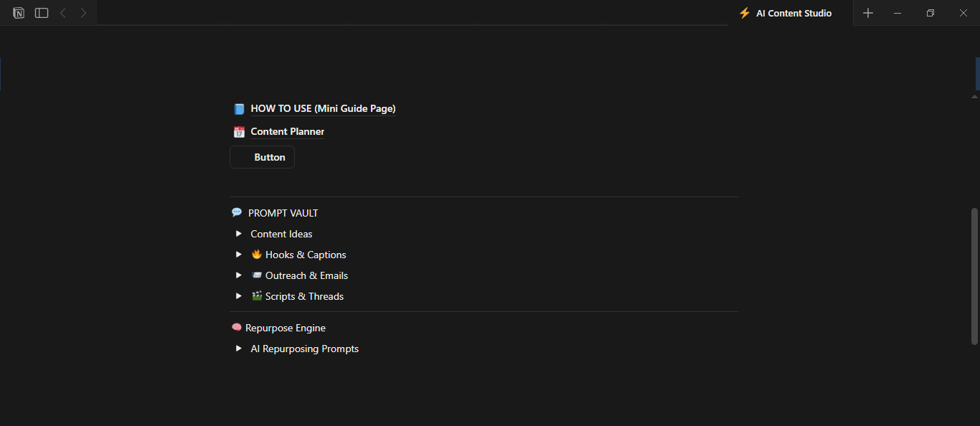
Task: Expand the Content Ideas section
Action: pyautogui.click(x=238, y=233)
